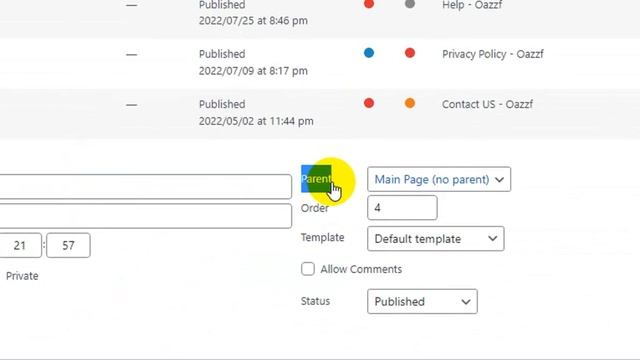Click the upper long text field left of Parent
This screenshot has height=360, width=640.
coord(146,187)
